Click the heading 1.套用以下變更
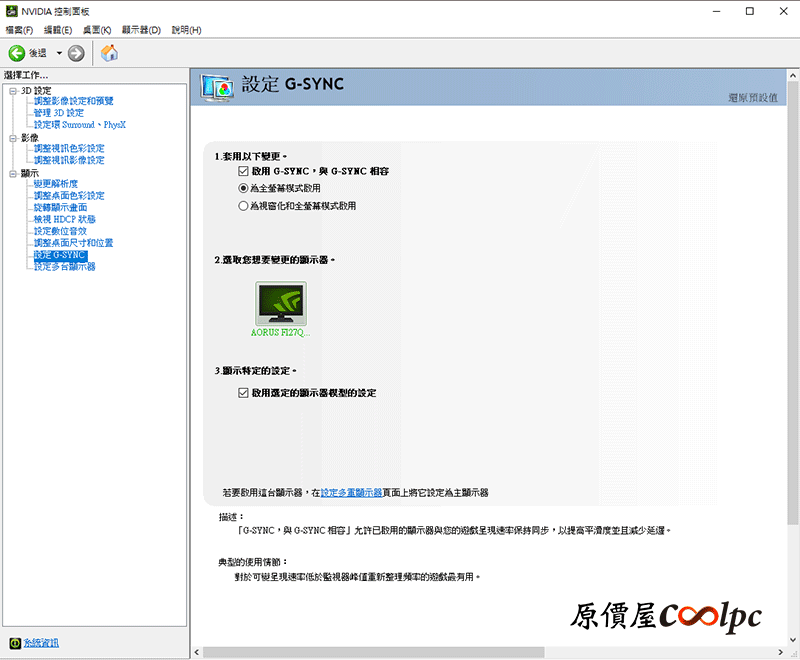Image resolution: width=800 pixels, height=660 pixels. click(x=251, y=156)
